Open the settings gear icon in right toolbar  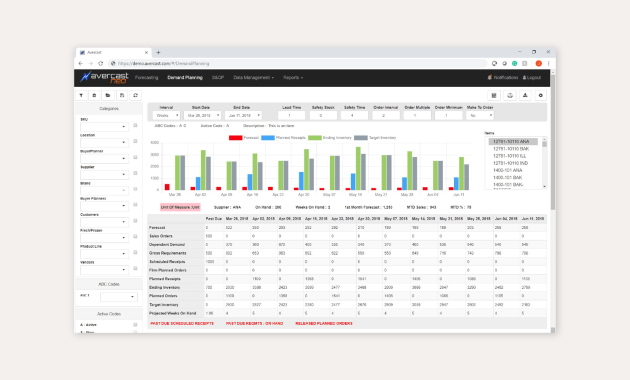540,96
